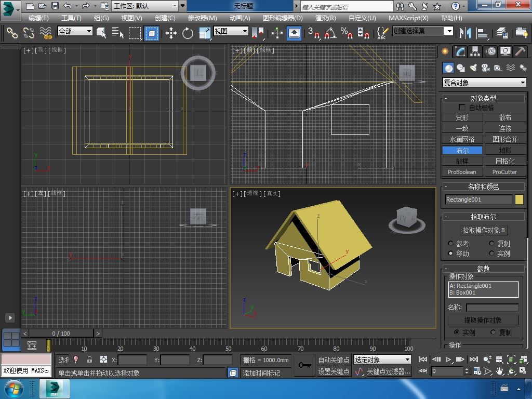Open the Utilities panel hammer icon
The height and width of the screenshot is (399, 532).
pos(520,51)
